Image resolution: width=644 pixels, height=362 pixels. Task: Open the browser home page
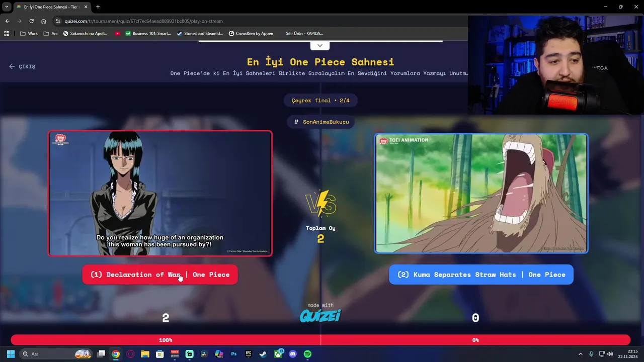click(43, 21)
